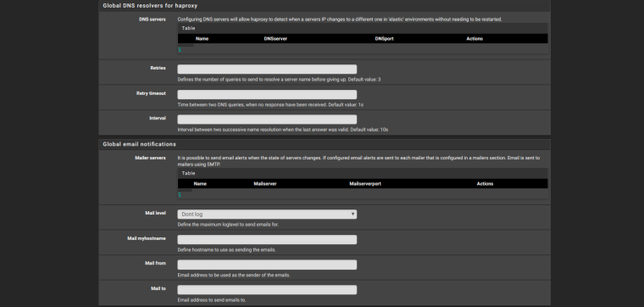The image size is (644, 307).
Task: Click the Mailer servers field label
Action: pos(150,158)
